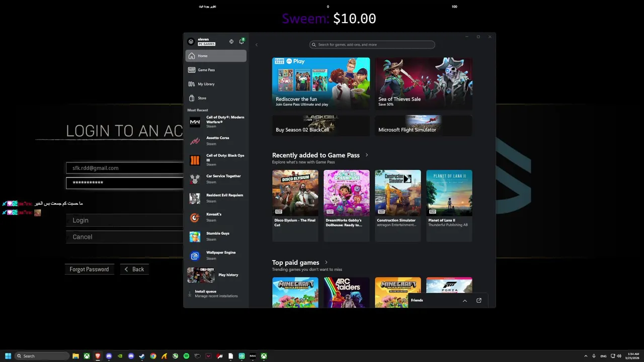Open Buy Season 02 BlackCell tile

click(x=321, y=125)
